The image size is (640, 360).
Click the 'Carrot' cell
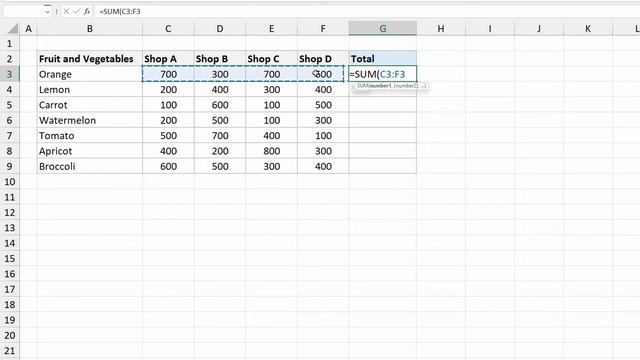[89, 105]
